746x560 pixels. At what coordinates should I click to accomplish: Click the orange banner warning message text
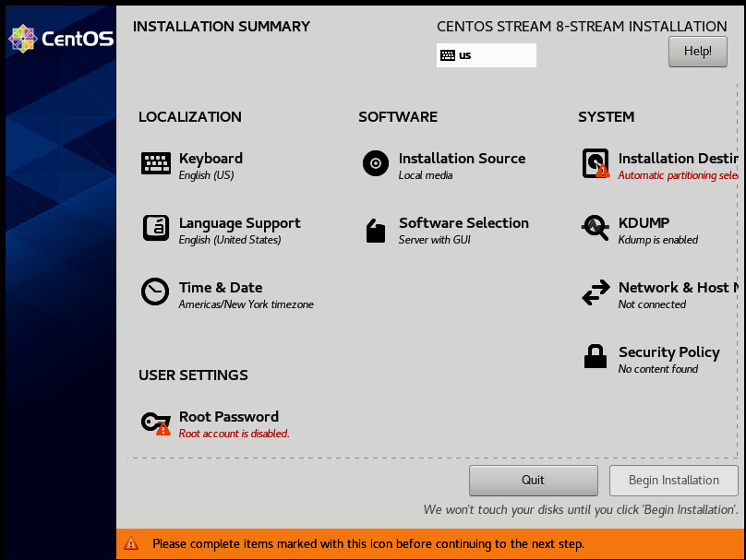click(x=368, y=543)
